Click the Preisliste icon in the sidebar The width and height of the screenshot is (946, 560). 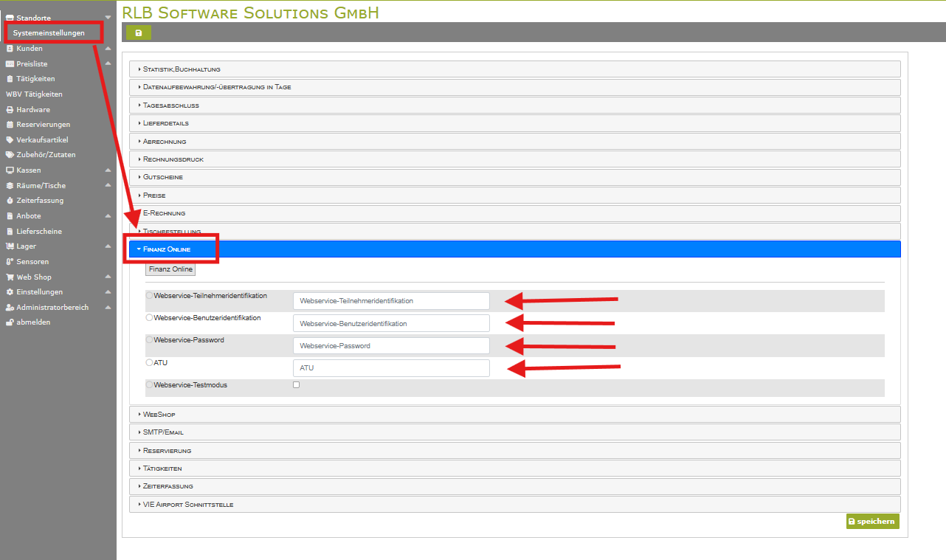pos(10,64)
